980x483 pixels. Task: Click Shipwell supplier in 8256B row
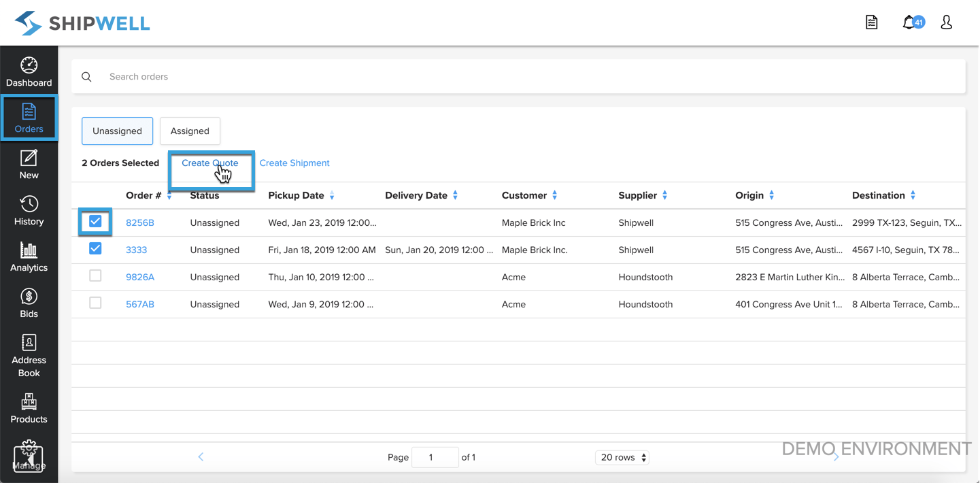point(636,222)
